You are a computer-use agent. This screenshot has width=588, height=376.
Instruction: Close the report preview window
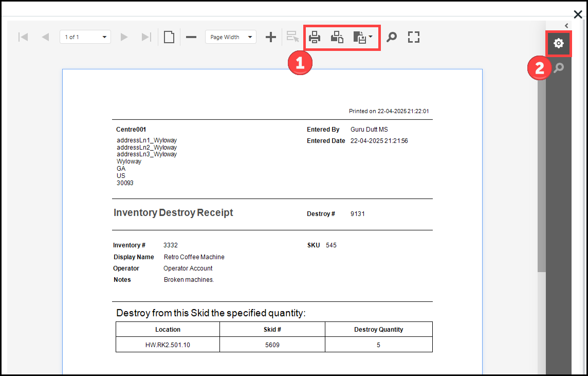pyautogui.click(x=578, y=15)
